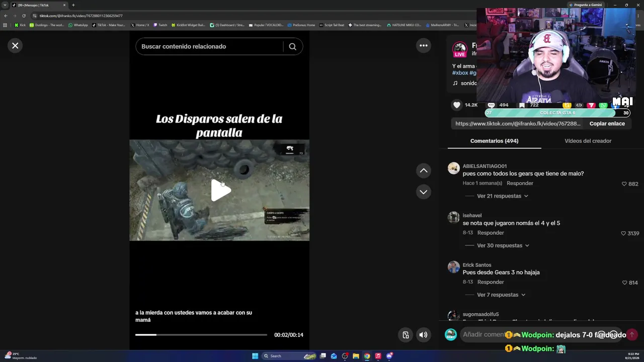The height and width of the screenshot is (362, 644).
Task: Switch to Vídeos del creador tab
Action: tap(588, 141)
